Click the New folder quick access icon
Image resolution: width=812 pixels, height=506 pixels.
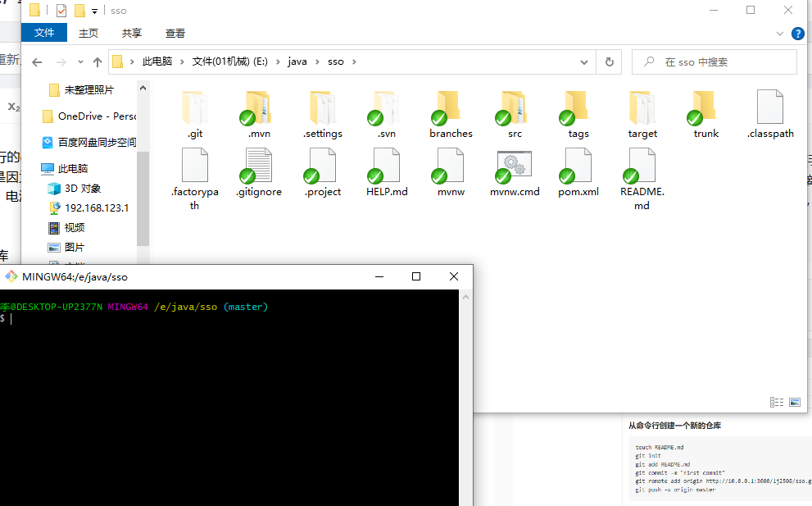79,11
